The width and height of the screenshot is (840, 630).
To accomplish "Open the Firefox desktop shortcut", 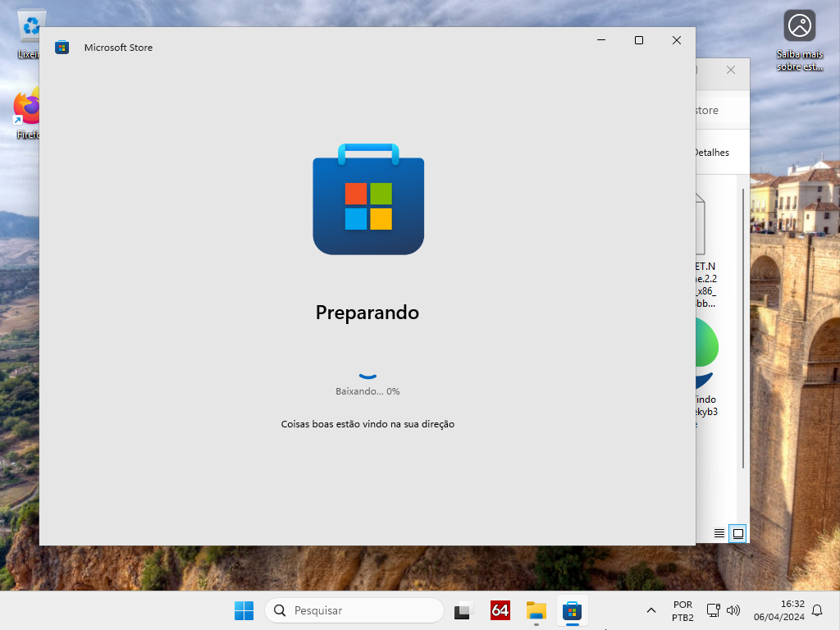I will (26, 115).
